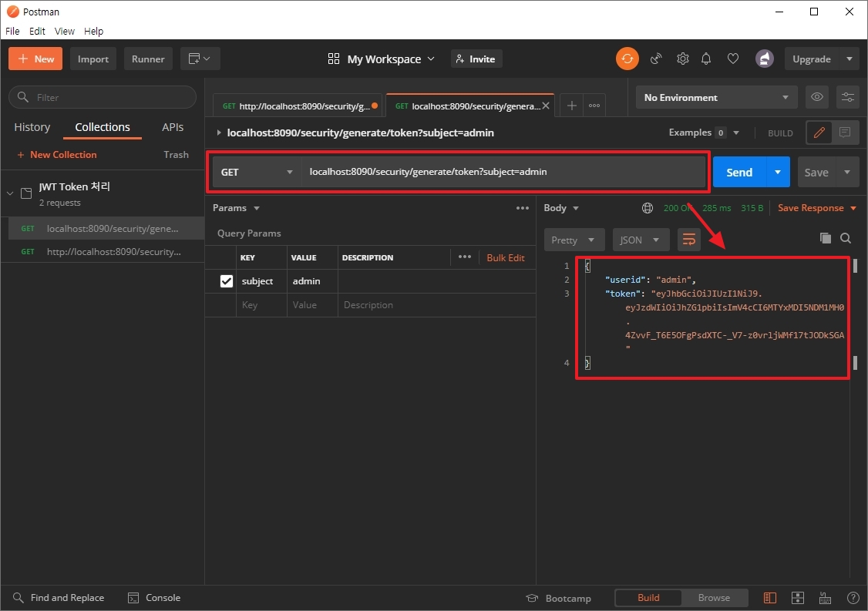The width and height of the screenshot is (868, 611).
Task: Click the request URL input field
Action: 503,172
